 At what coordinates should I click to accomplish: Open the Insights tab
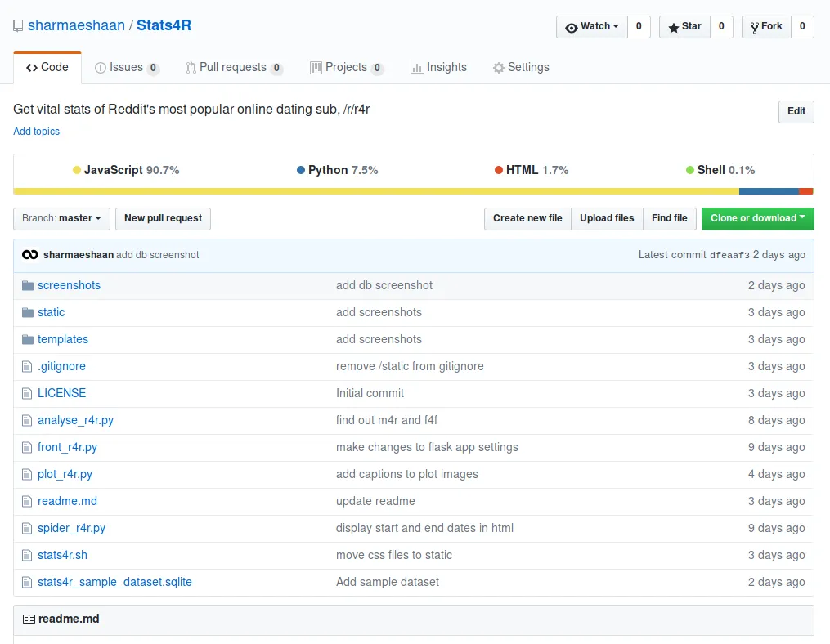[438, 67]
